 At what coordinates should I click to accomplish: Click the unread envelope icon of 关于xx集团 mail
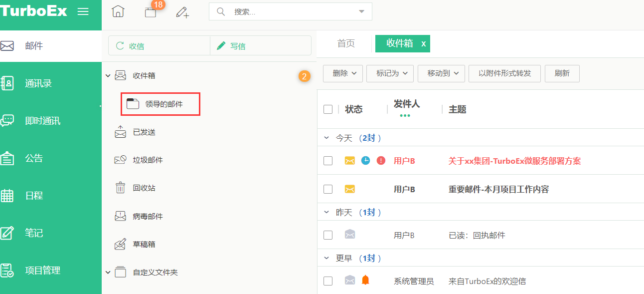tap(350, 161)
